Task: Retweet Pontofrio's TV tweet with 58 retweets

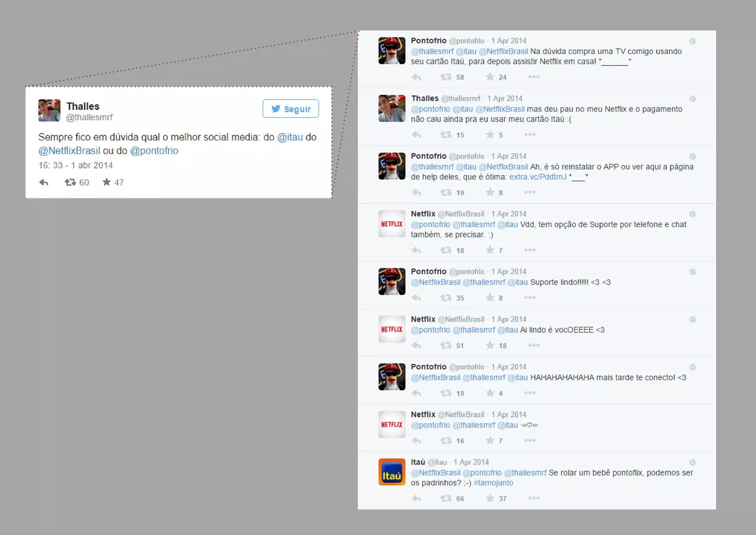Action: pyautogui.click(x=446, y=77)
